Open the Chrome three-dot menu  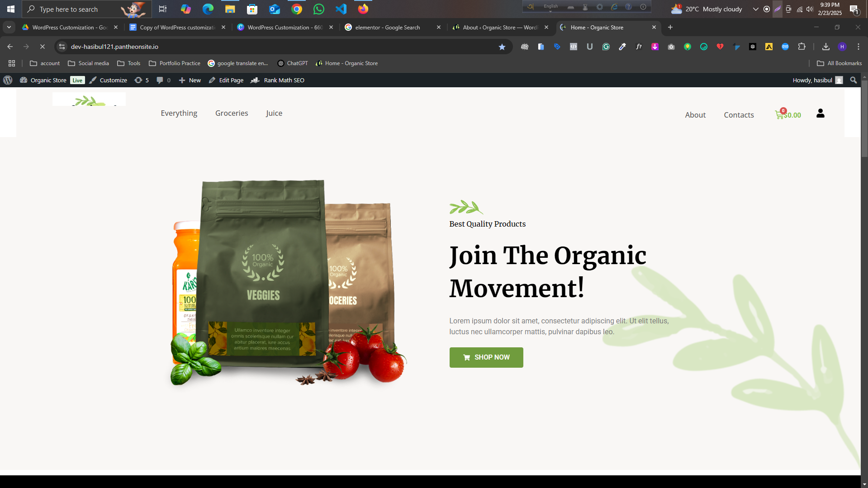pos(858,47)
